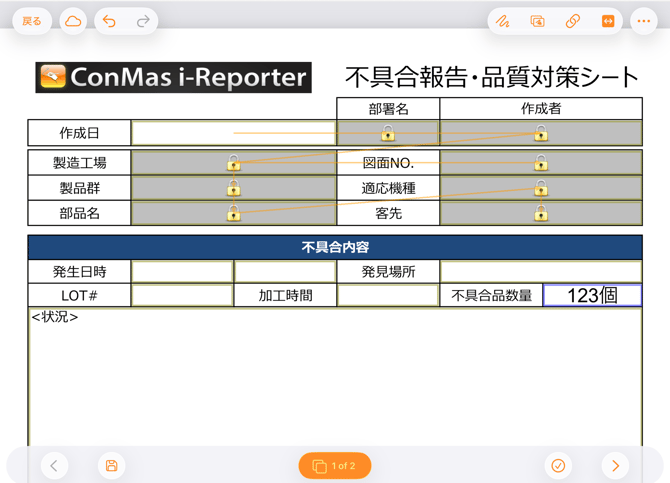
Task: Open the image attachment icon in toolbar
Action: pos(538,21)
